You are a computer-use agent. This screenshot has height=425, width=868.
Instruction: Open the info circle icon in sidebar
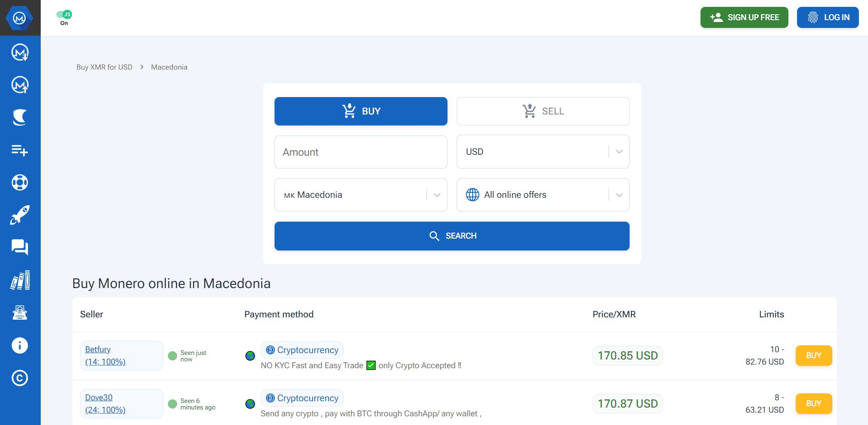point(20,345)
